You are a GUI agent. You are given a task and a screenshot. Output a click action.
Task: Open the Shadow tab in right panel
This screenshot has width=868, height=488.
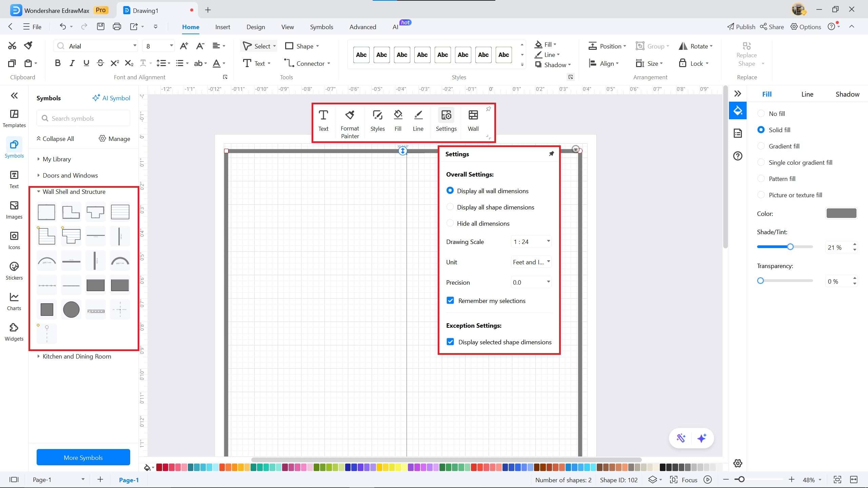[x=847, y=94]
